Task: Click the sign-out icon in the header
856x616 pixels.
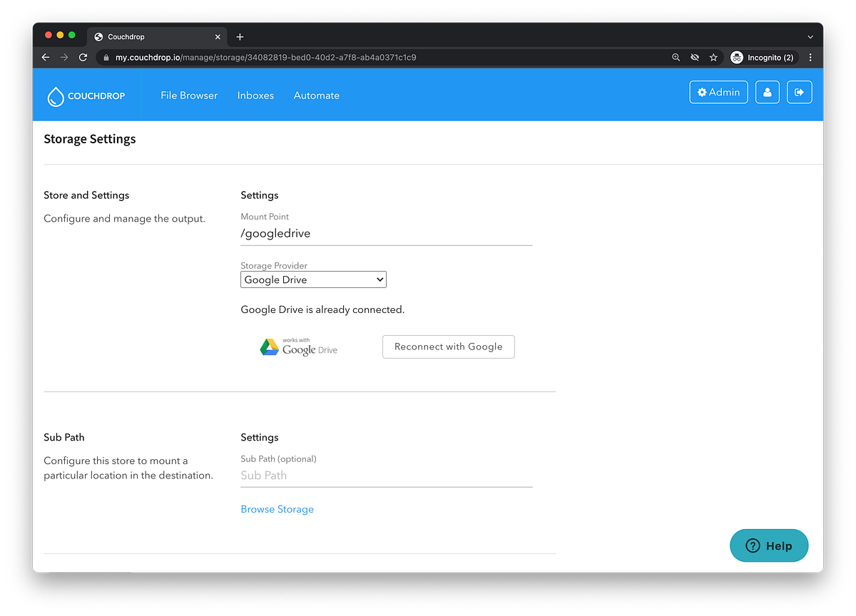Action: point(799,92)
